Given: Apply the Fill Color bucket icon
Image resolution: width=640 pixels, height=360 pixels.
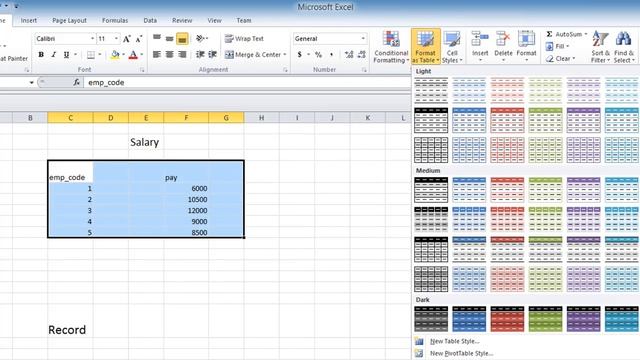Looking at the screenshot, I should (x=115, y=54).
